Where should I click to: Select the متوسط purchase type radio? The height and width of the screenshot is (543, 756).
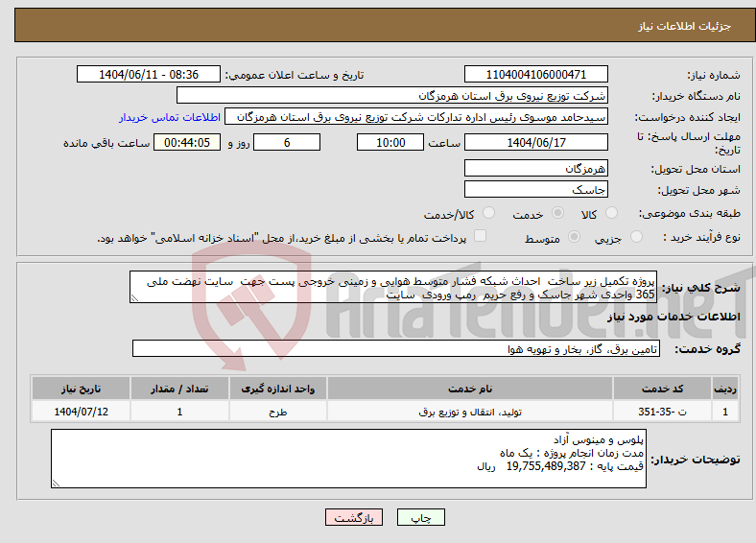(575, 236)
